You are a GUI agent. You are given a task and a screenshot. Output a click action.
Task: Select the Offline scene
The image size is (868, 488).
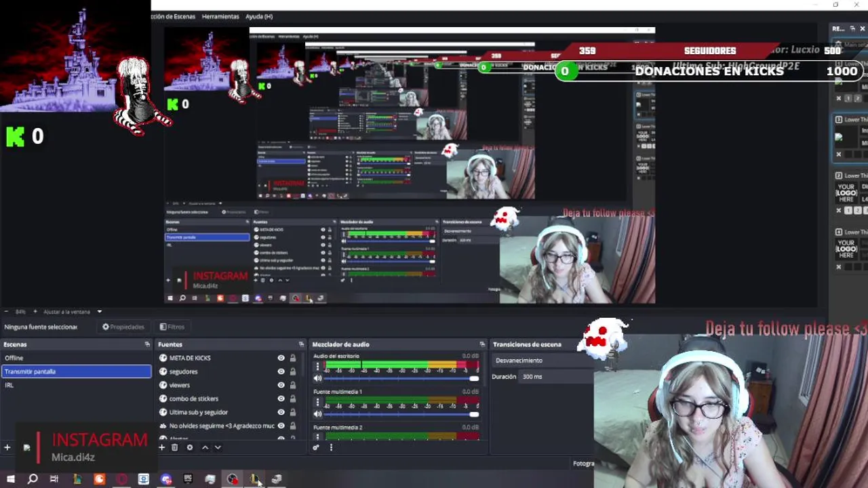click(x=76, y=358)
